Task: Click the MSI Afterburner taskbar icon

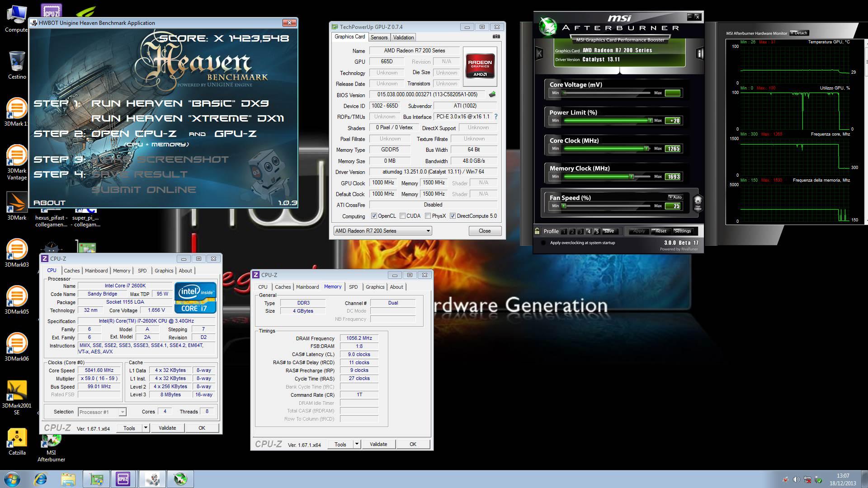Action: [x=180, y=479]
